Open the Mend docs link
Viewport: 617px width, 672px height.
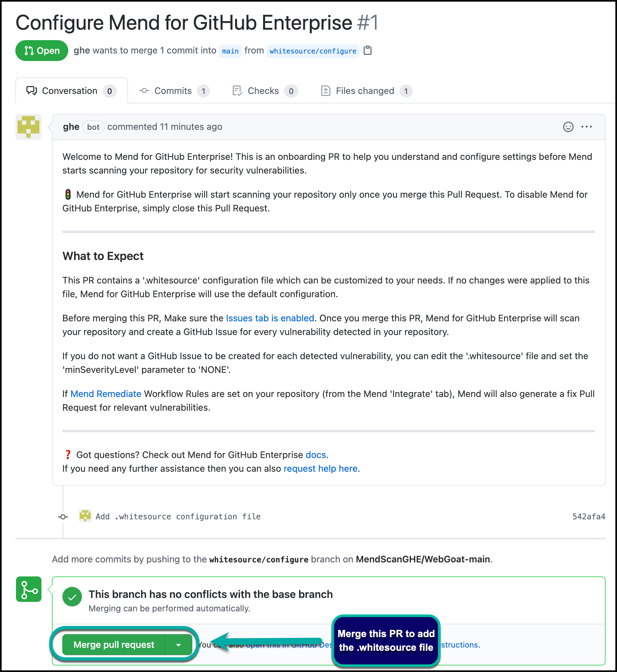pos(315,455)
